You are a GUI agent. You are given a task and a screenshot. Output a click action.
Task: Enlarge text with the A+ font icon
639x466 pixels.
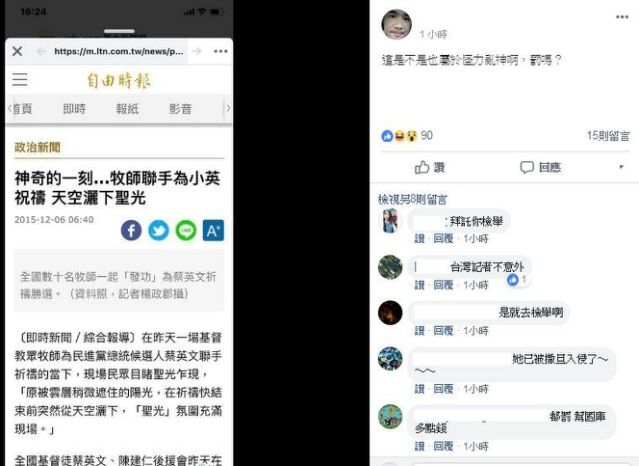(x=213, y=230)
